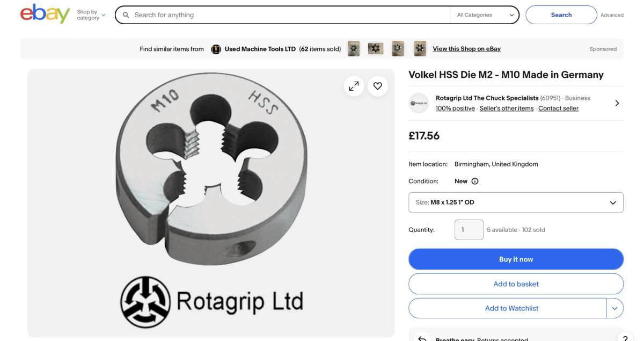
Task: Open Rotagrip Ltd The Chuck Specialists profile
Action: [x=487, y=98]
